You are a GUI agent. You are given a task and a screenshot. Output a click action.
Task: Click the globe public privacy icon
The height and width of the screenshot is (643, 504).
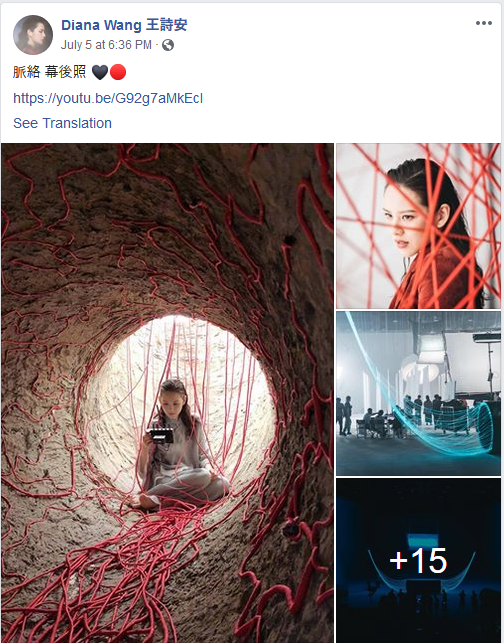[168, 45]
